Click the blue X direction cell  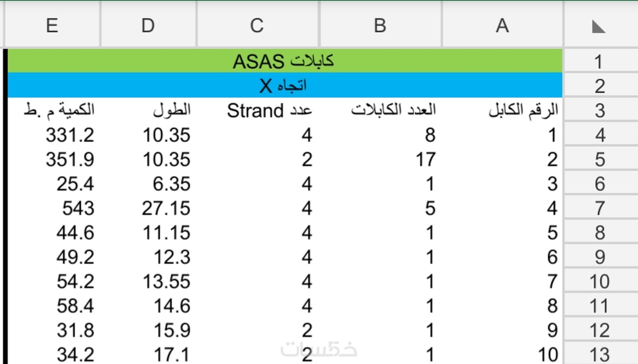click(x=284, y=86)
